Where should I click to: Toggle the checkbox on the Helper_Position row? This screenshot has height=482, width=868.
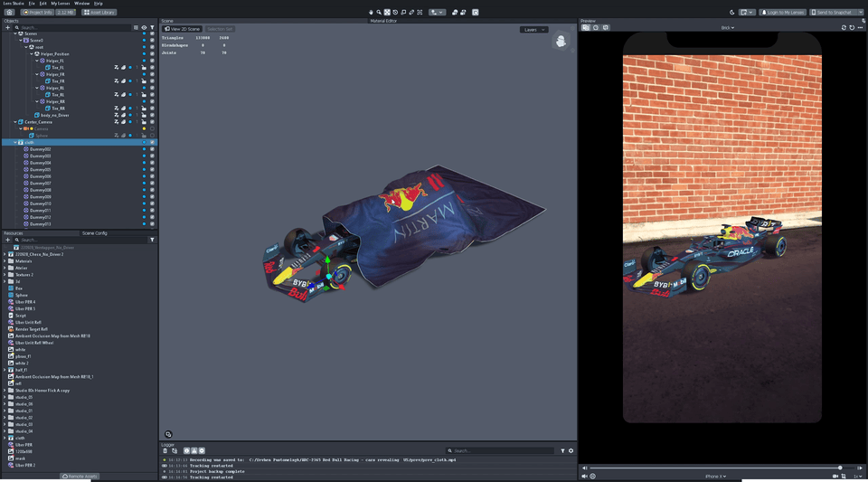point(152,54)
